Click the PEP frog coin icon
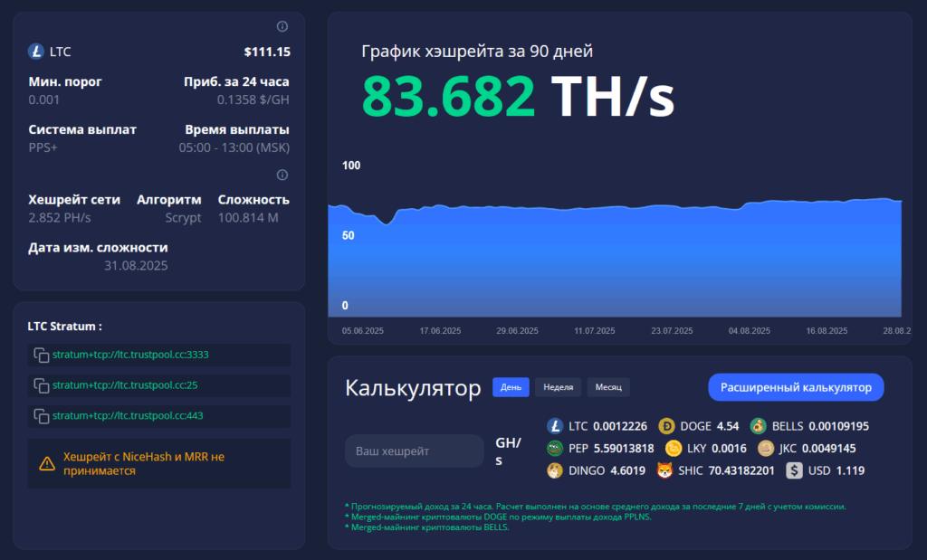Image resolution: width=927 pixels, height=560 pixels. 555,449
